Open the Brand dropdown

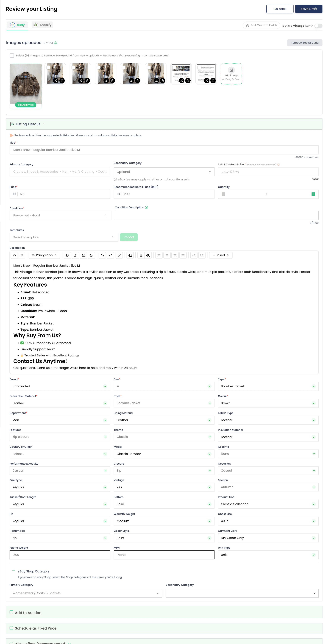tap(60, 386)
